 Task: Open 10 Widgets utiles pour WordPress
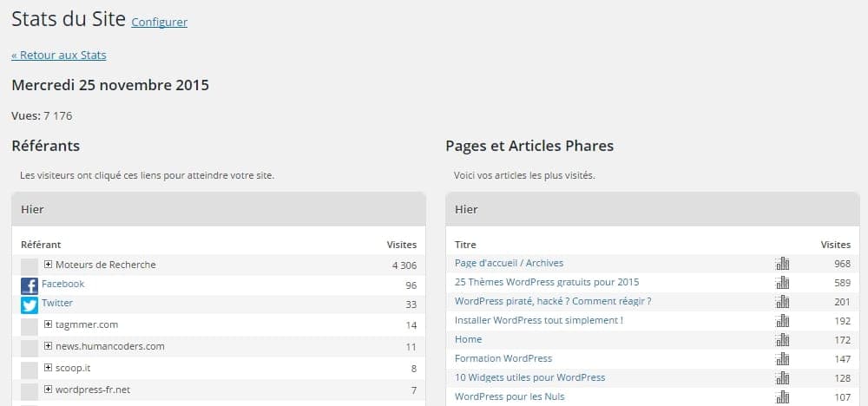529,377
